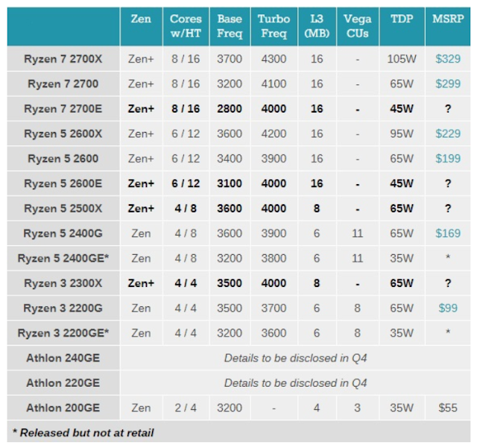Click the Athlon 220GE details to be disclosed text

point(295,383)
